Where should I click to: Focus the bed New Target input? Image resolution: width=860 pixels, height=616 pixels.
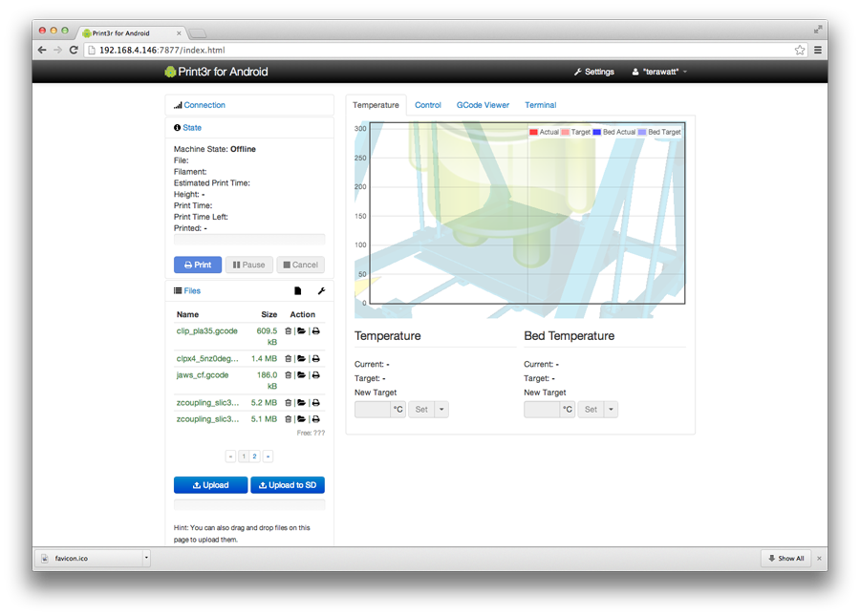pos(542,410)
